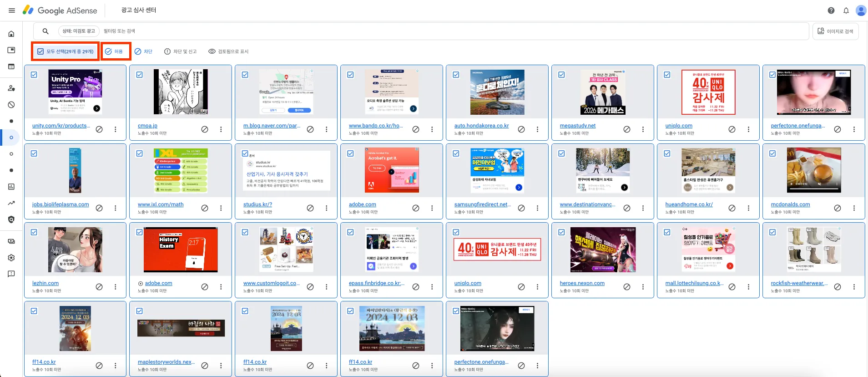Uncheck the mcdonalds.com ad checkbox
Image resolution: width=868 pixels, height=377 pixels.
pyautogui.click(x=773, y=153)
